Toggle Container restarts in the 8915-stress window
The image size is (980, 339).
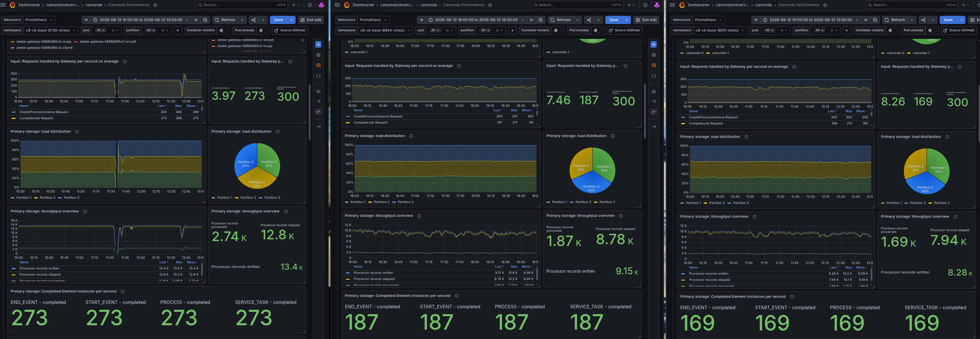(893, 30)
